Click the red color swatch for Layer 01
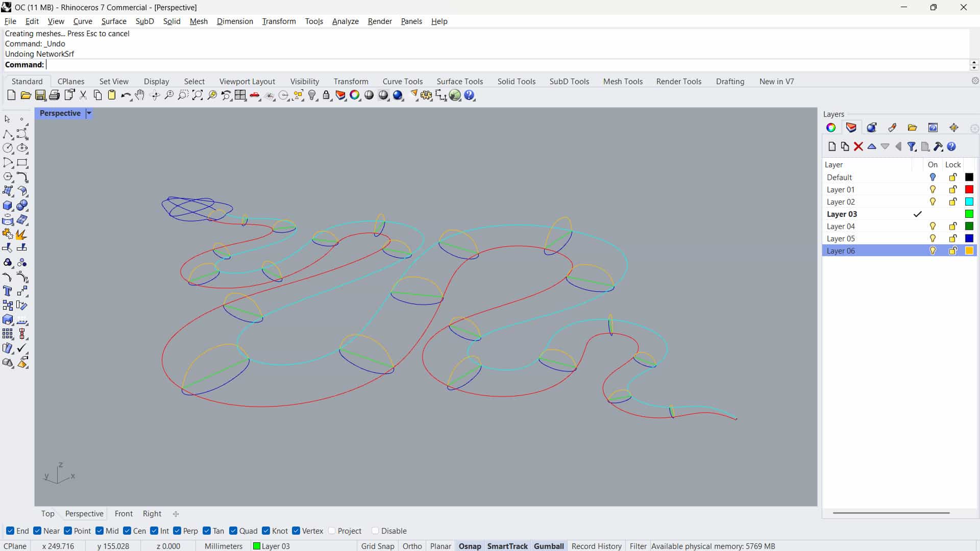The width and height of the screenshot is (980, 551). pos(969,190)
